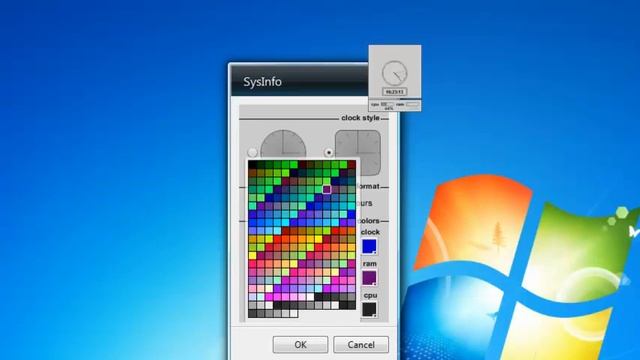Confirm settings with the OK button

pyautogui.click(x=300, y=344)
